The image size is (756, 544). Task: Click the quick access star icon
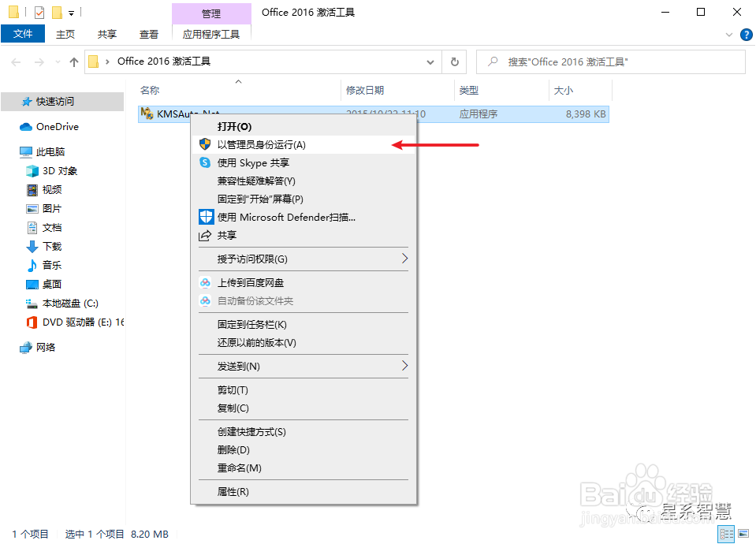coord(27,102)
